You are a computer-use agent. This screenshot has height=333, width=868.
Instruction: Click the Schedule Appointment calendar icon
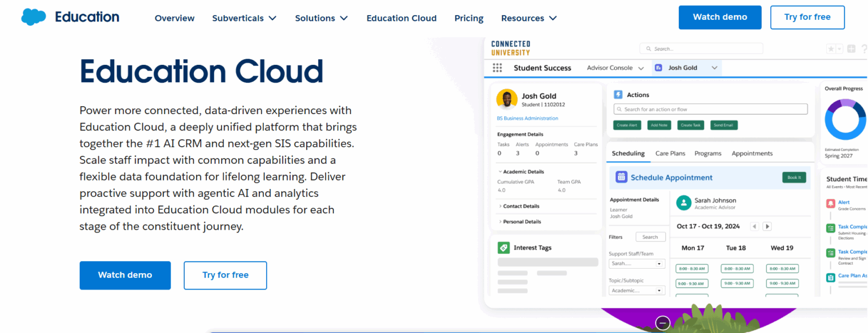click(621, 177)
